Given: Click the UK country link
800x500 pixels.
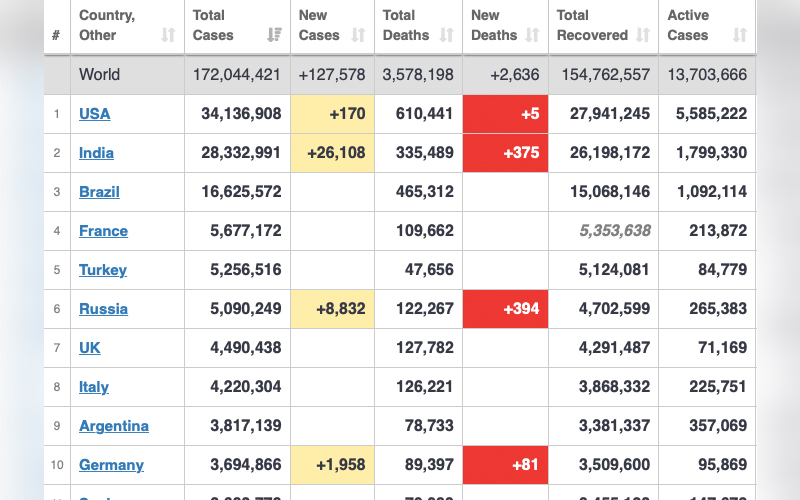Looking at the screenshot, I should pyautogui.click(x=90, y=348).
